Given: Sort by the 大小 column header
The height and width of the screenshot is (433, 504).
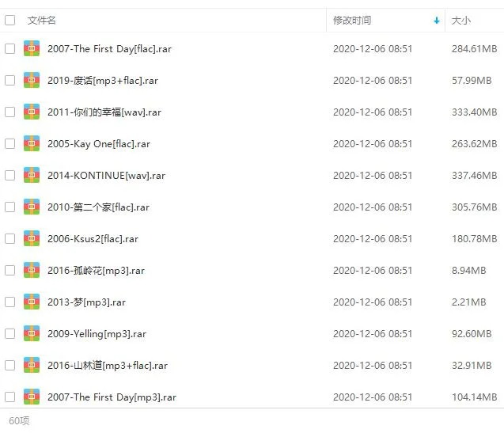Looking at the screenshot, I should (461, 21).
